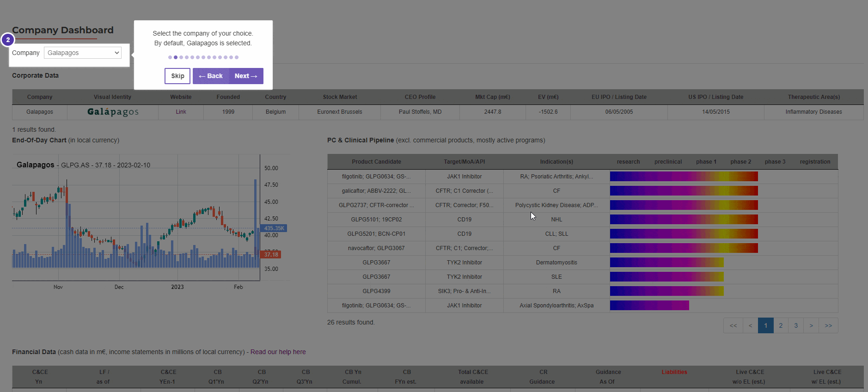Viewport: 868px width, 392px height.
Task: Click the Stock Market column header
Action: tap(340, 97)
